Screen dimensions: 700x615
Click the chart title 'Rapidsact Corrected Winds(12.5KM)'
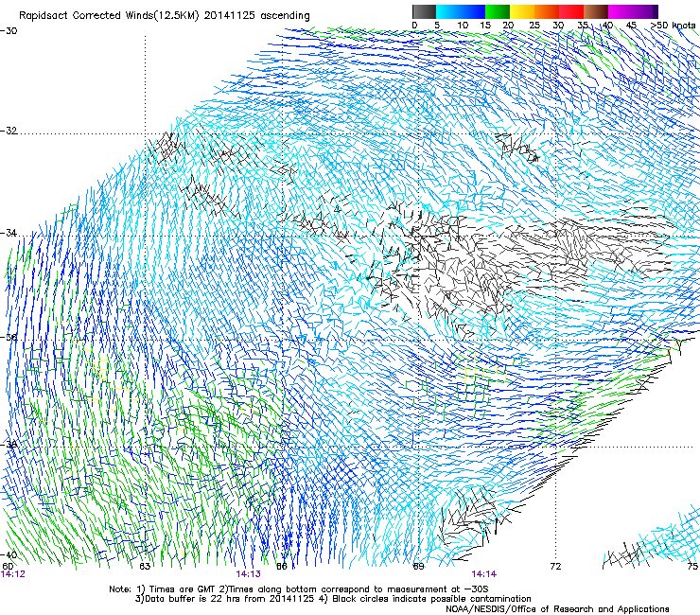(109, 16)
